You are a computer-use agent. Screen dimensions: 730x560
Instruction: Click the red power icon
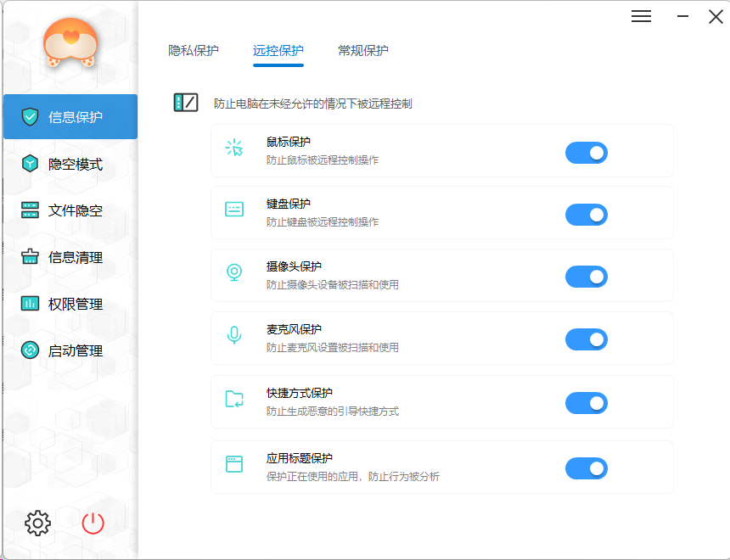pyautogui.click(x=93, y=524)
